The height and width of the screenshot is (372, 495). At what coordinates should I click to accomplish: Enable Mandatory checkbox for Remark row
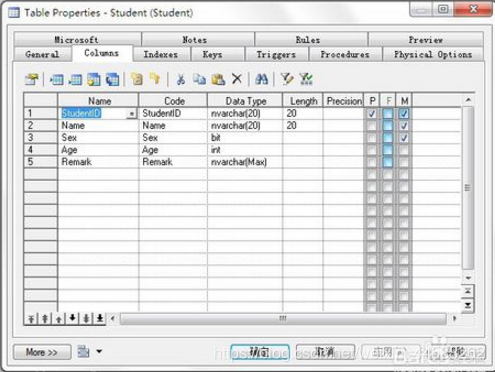click(x=404, y=162)
